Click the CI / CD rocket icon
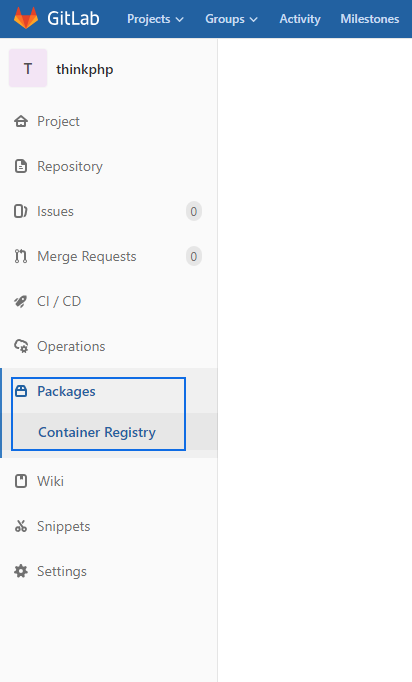412x682 pixels. pyautogui.click(x=21, y=301)
